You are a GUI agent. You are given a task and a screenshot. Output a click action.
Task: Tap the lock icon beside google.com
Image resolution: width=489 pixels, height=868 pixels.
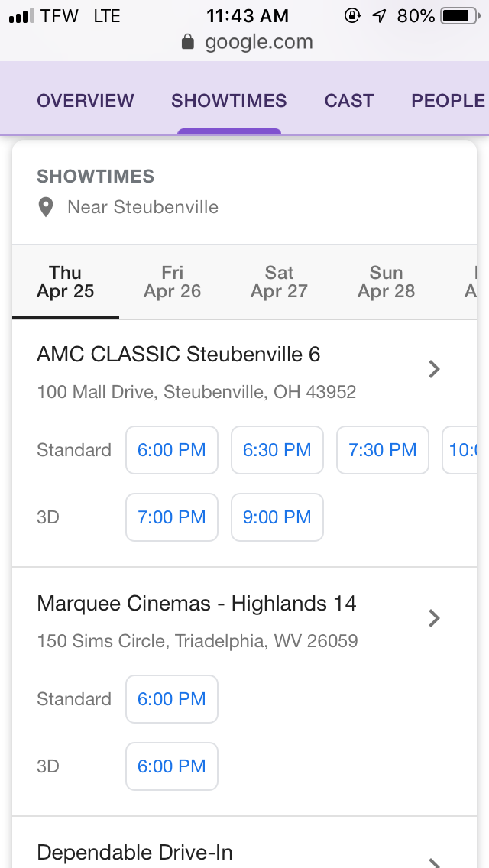[188, 42]
